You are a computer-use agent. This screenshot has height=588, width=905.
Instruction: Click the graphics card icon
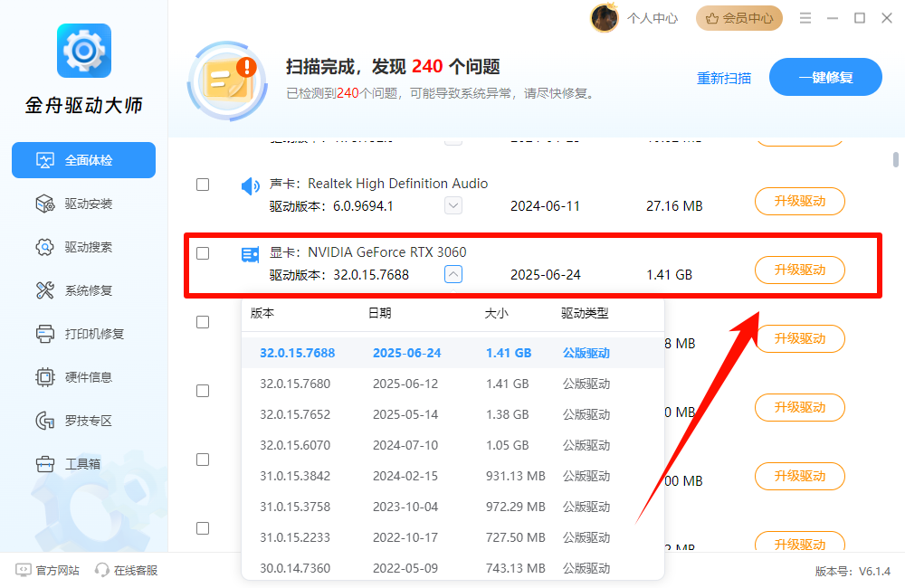pyautogui.click(x=250, y=254)
